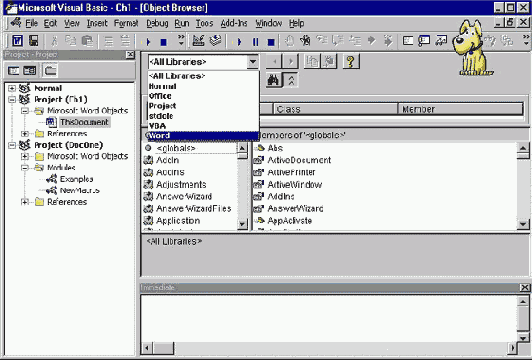Click the Design Mode toolbar icon
532x360 pixels.
click(198, 41)
